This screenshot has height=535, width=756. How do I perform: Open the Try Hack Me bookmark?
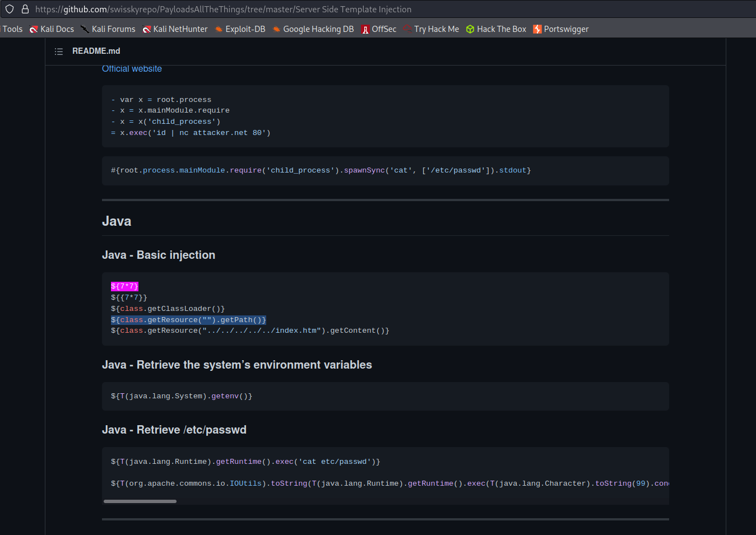point(431,29)
